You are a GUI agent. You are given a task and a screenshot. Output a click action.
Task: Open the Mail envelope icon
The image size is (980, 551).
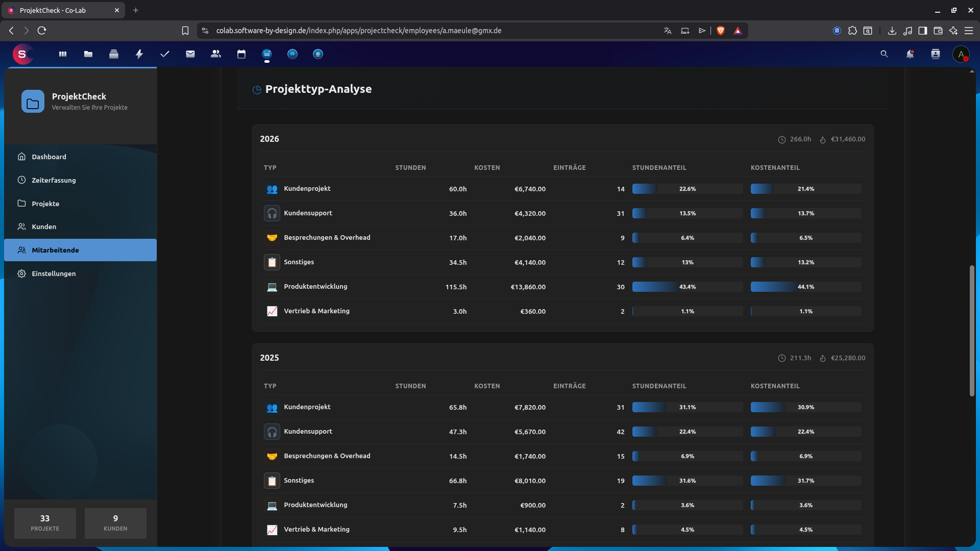click(190, 54)
